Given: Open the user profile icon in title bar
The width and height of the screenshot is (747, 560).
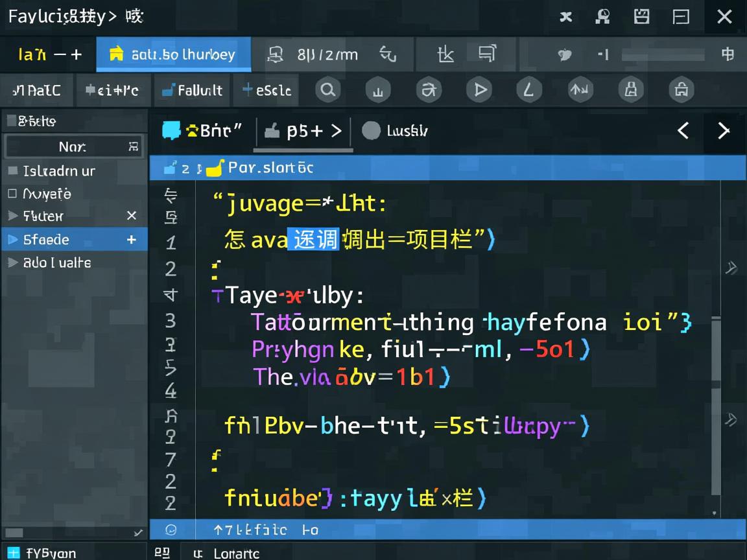Looking at the screenshot, I should (602, 17).
